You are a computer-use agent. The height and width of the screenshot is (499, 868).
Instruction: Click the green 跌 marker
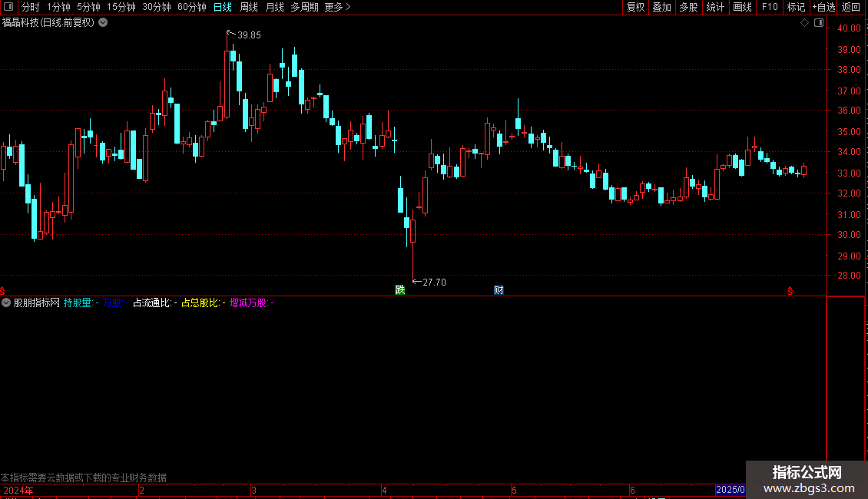click(x=399, y=290)
